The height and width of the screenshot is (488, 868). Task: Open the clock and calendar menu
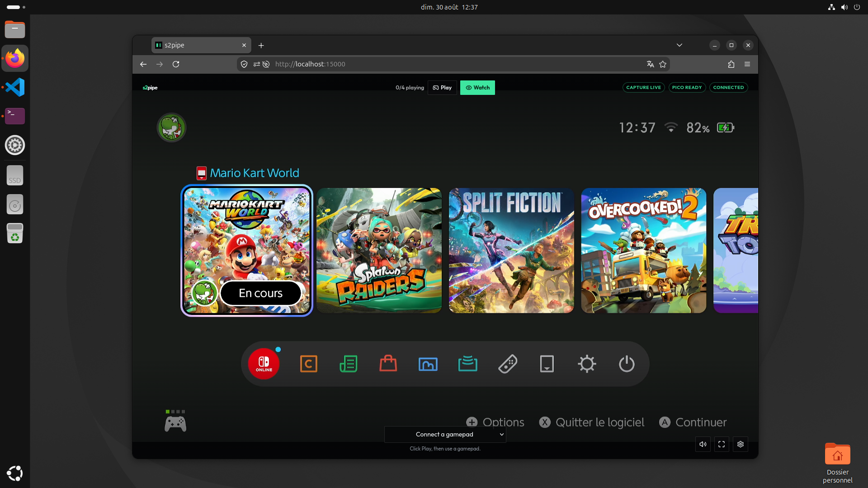(449, 7)
